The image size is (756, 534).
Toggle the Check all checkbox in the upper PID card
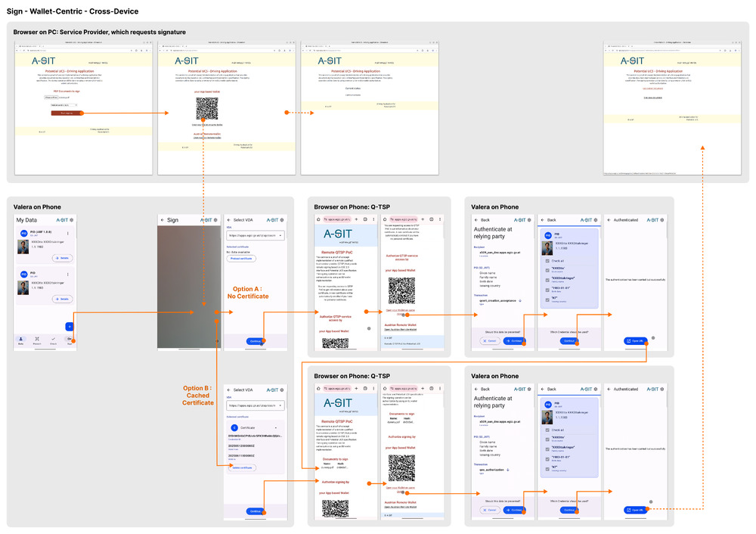[x=547, y=260]
